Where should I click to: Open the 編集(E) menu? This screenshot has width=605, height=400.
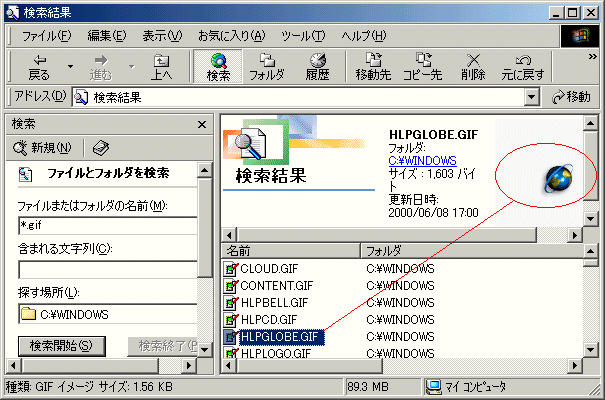[107, 36]
